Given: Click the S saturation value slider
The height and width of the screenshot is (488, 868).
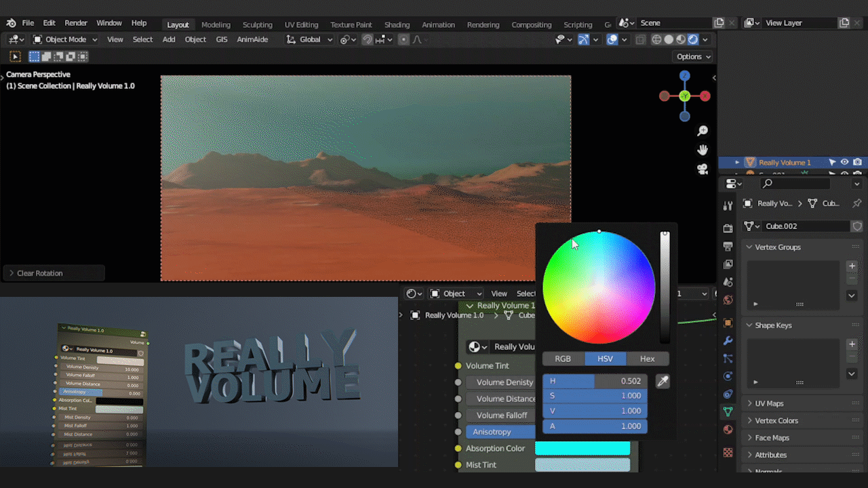Looking at the screenshot, I should tap(595, 396).
